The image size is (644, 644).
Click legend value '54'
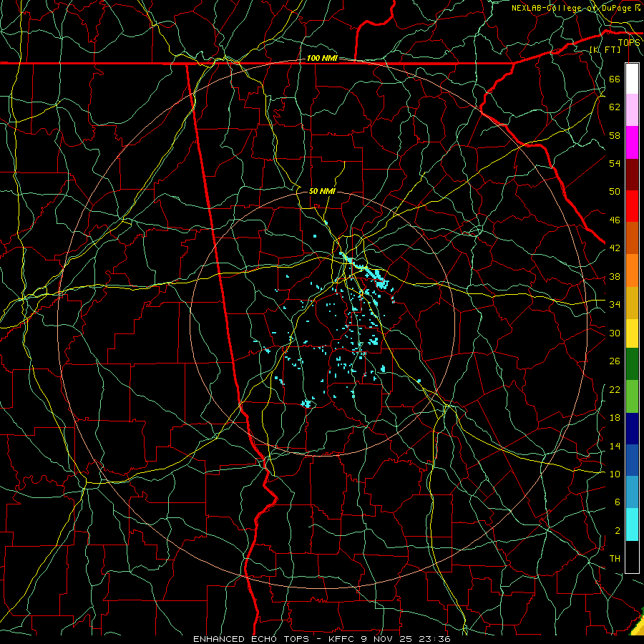615,163
